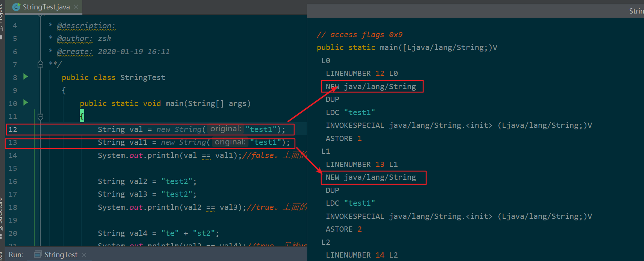The height and width of the screenshot is (261, 644).
Task: Click line number 12 in gutter
Action: (13, 130)
